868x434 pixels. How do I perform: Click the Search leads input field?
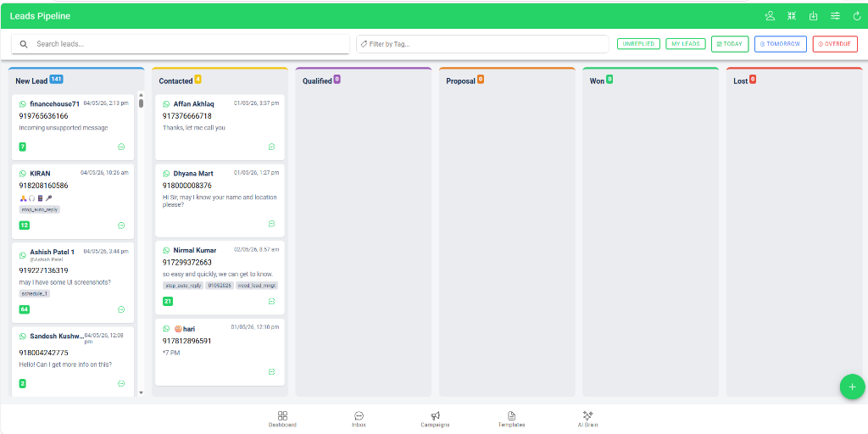181,44
